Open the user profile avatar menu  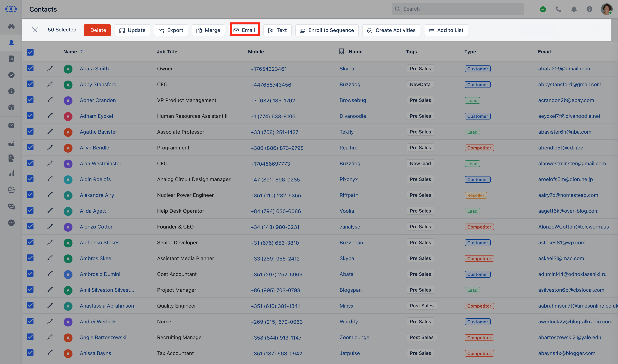[x=606, y=9]
